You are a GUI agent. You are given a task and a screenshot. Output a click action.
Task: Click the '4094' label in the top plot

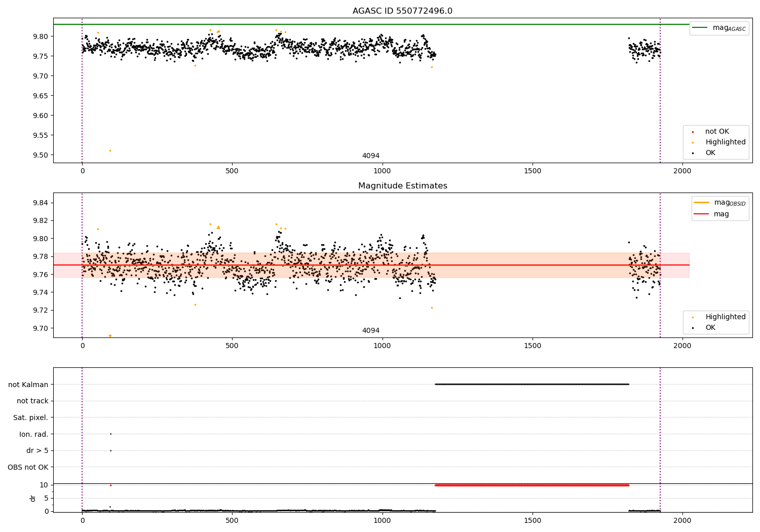(x=370, y=156)
